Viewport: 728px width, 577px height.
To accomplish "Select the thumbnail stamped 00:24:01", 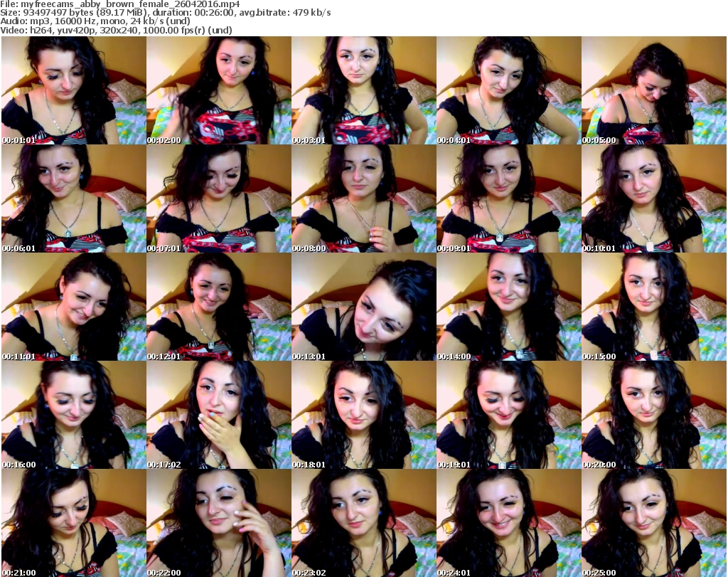I will tap(509, 523).
